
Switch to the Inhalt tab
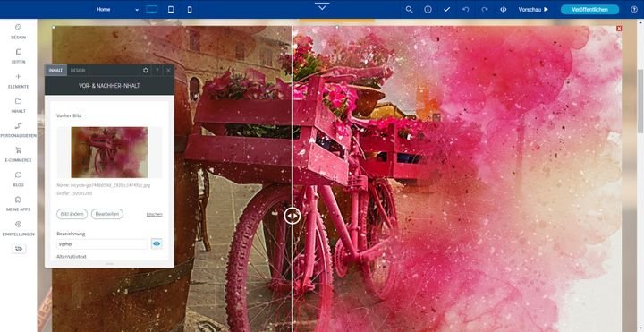coord(55,71)
